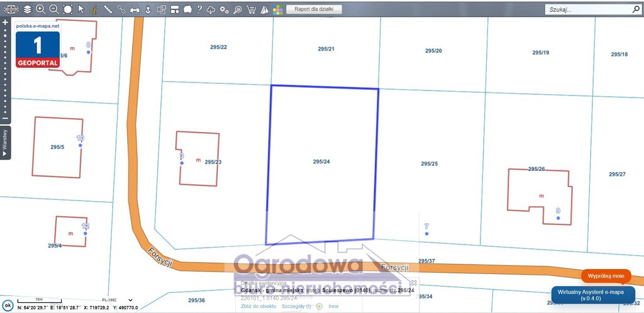Click the printer icon to print map

(135, 9)
